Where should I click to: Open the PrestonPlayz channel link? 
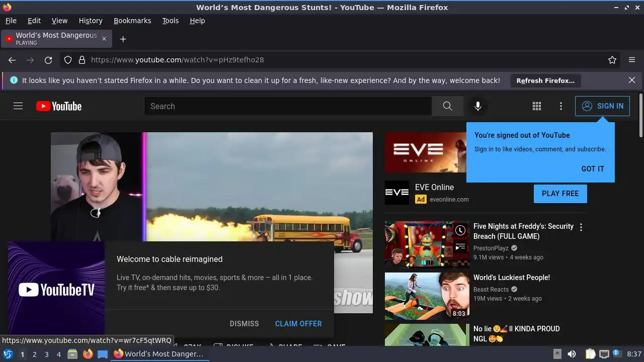click(x=491, y=248)
